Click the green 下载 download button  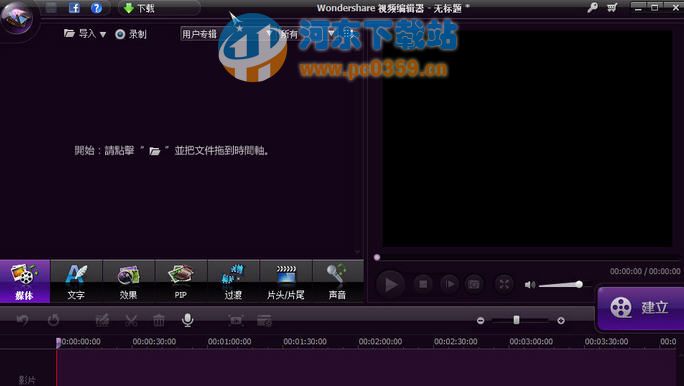[139, 8]
